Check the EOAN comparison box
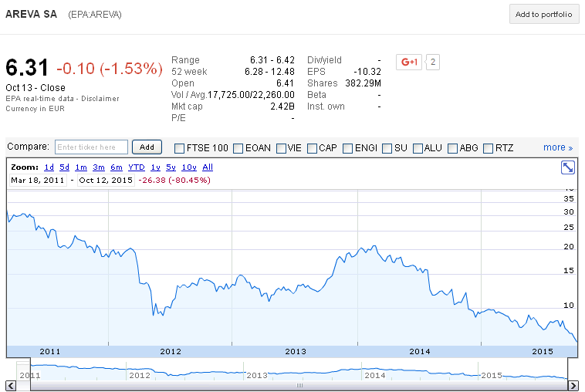 point(238,148)
